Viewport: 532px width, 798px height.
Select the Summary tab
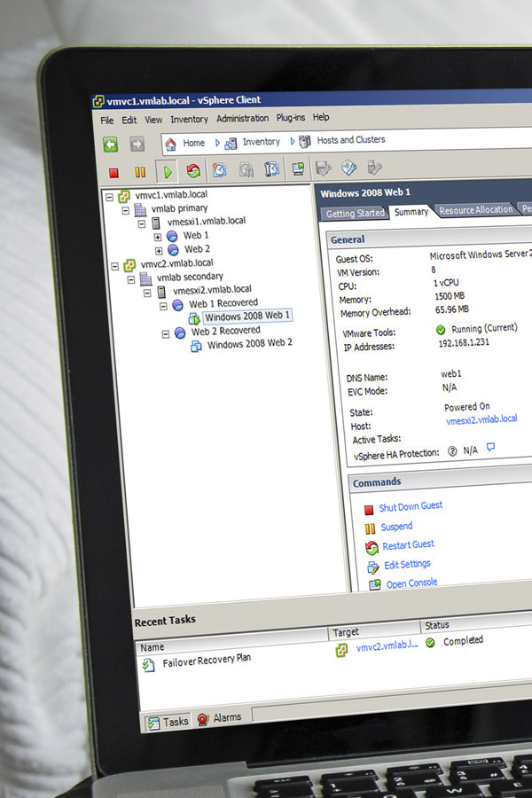pos(411,212)
